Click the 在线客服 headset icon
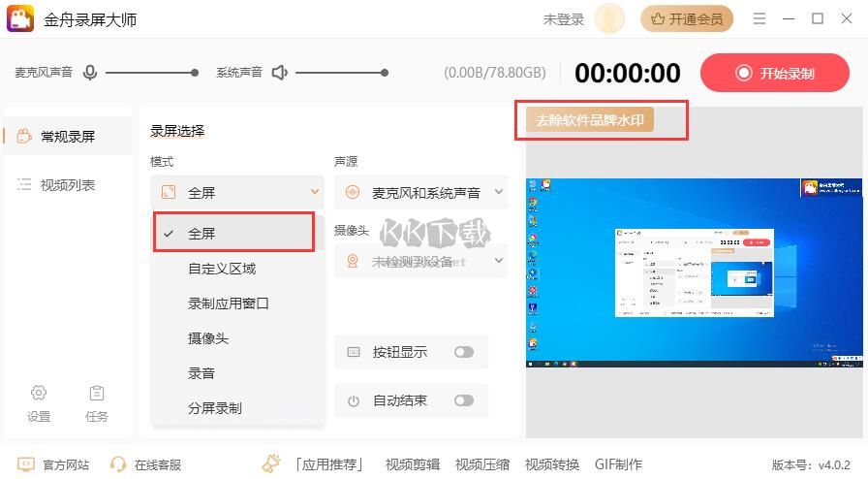This screenshot has height=479, width=868. (118, 464)
